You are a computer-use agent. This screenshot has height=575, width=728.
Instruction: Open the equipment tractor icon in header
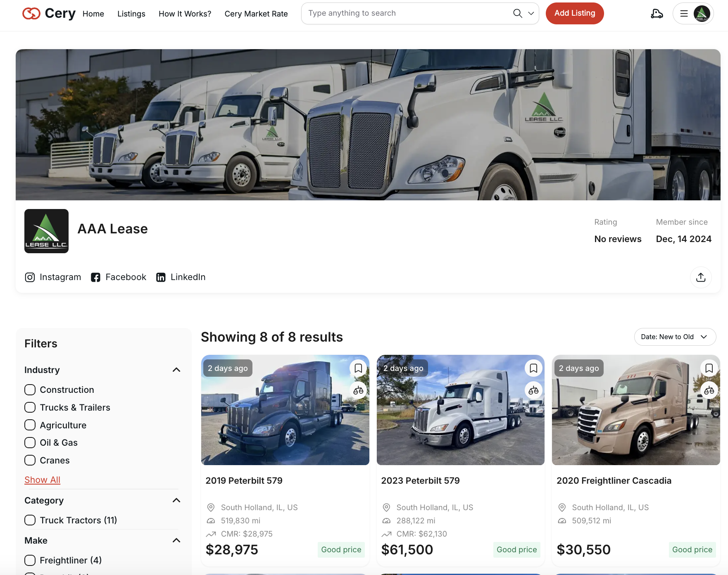(x=657, y=14)
